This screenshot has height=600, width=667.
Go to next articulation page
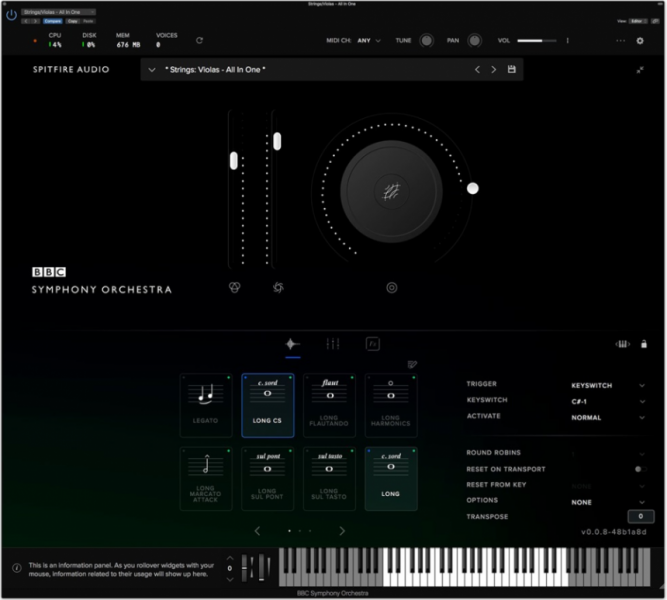[x=342, y=531]
